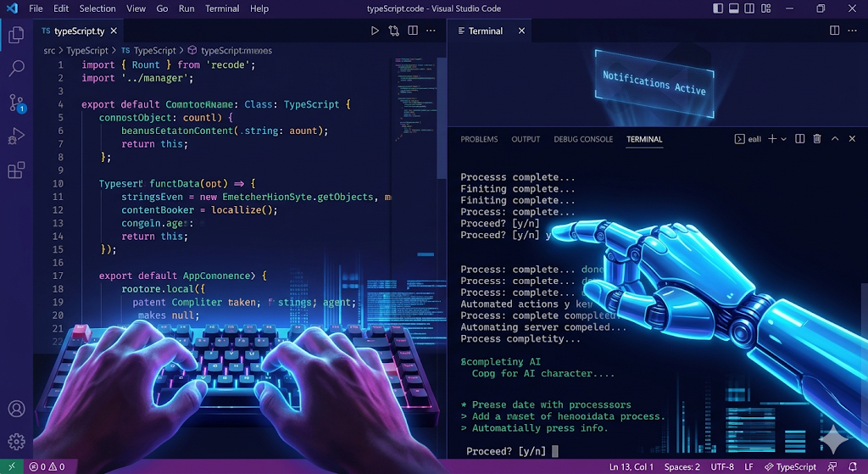Toggle the secondary side bar layout button
Screen dimensions: 868x474
(751, 8)
